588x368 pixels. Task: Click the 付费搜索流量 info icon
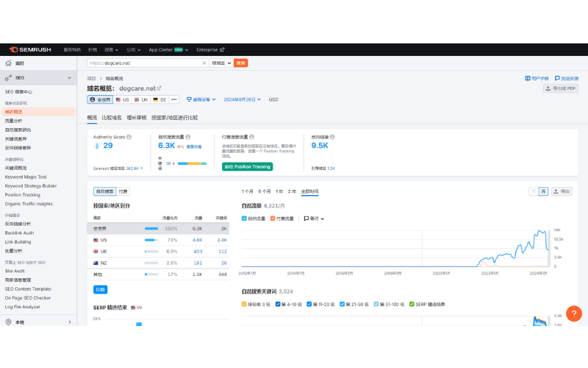point(252,137)
